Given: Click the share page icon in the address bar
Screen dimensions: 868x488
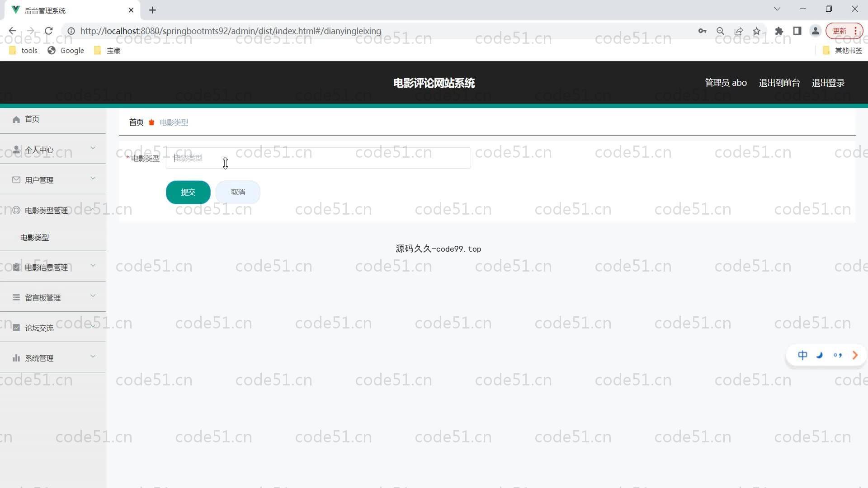Looking at the screenshot, I should (738, 31).
